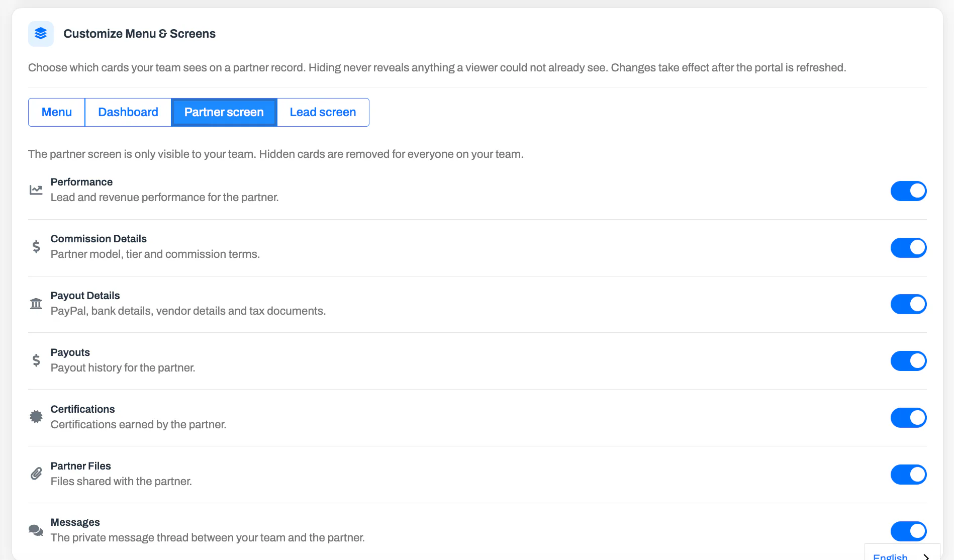Expand the English language selector chevron

coord(926,557)
